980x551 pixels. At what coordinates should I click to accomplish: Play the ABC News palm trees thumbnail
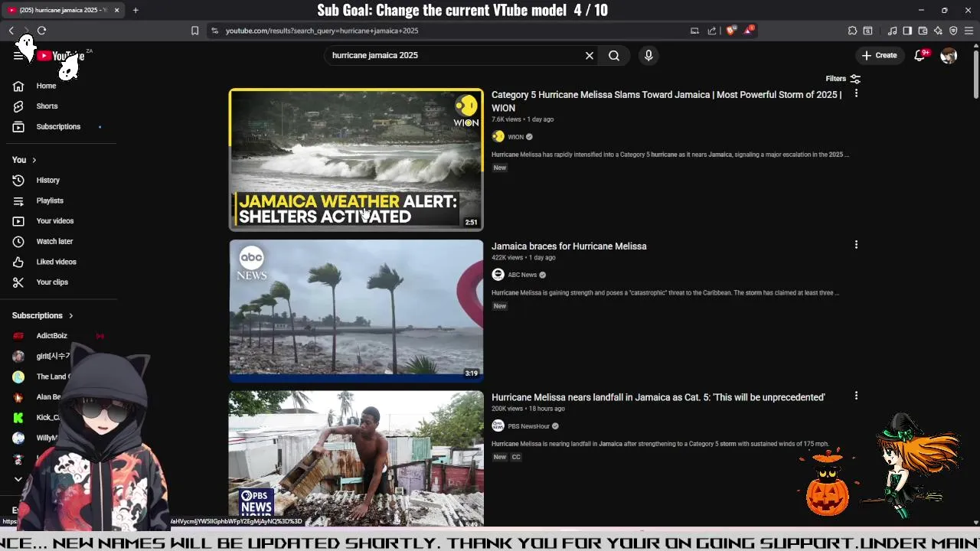pos(356,311)
